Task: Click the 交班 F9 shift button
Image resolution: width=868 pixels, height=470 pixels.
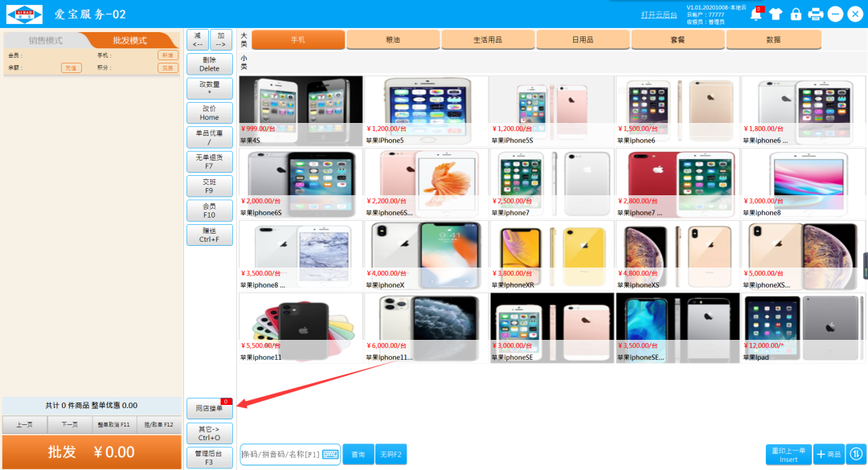Action: click(209, 186)
